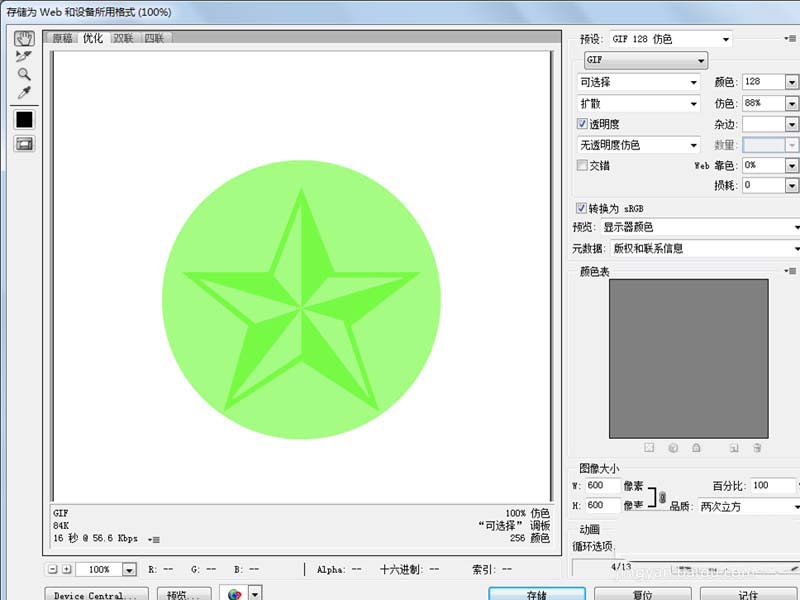Expand the 杂边 matte dropdown arrow
Screen dimensions: 800x600
(x=791, y=124)
